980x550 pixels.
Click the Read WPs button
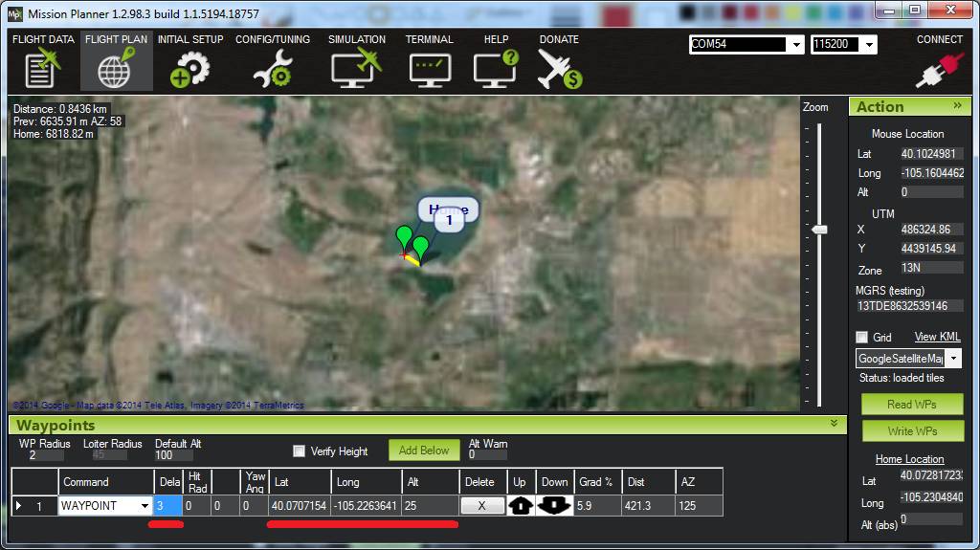click(911, 404)
